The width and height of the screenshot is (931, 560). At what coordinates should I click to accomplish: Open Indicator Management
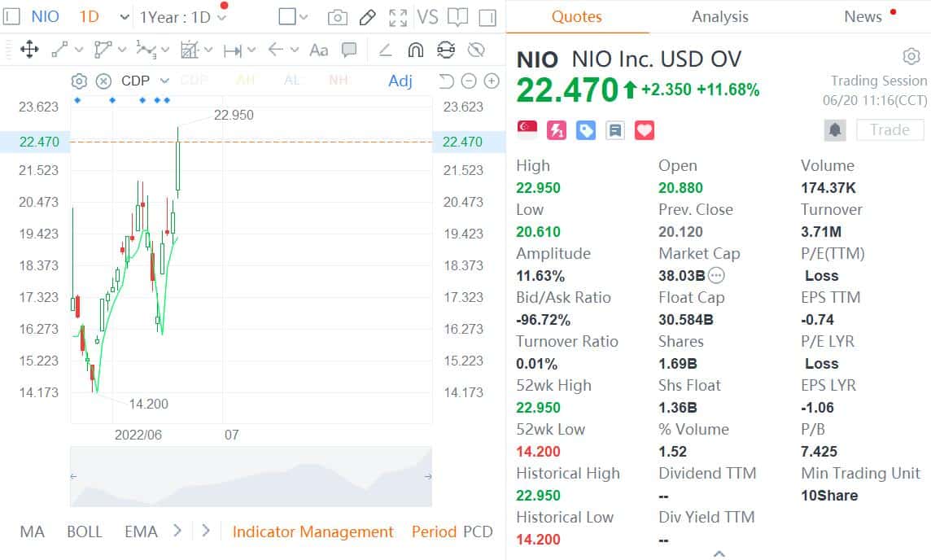313,532
